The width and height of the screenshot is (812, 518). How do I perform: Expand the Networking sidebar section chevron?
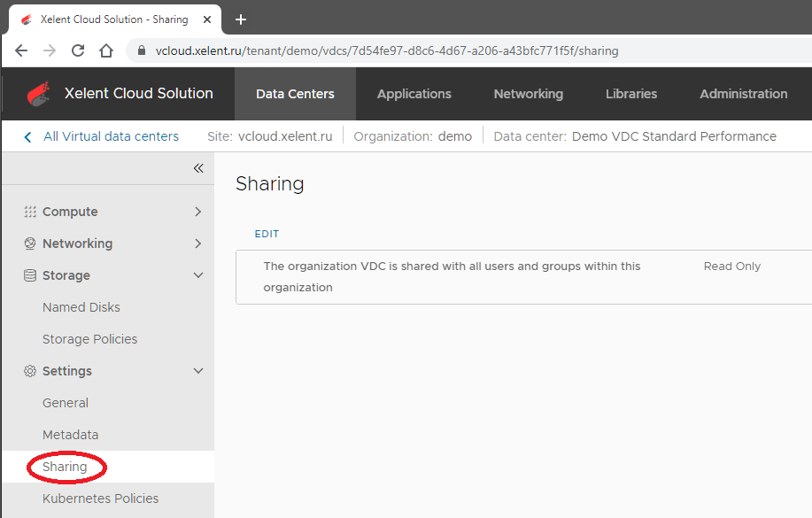(x=197, y=244)
